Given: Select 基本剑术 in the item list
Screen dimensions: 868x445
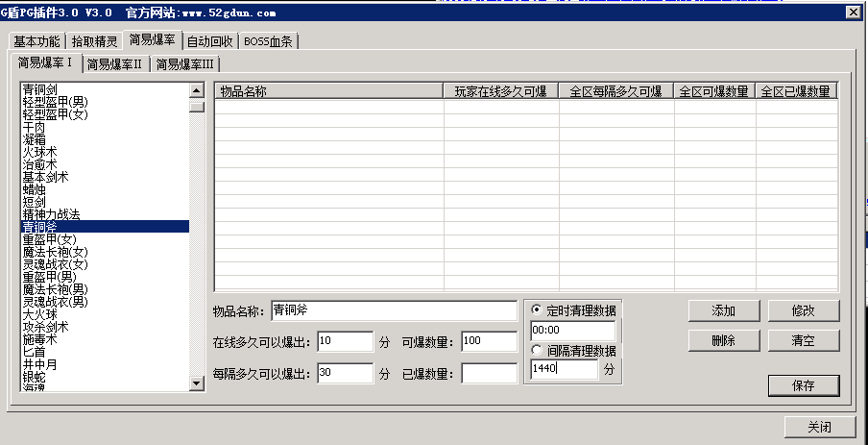Looking at the screenshot, I should (x=105, y=177).
